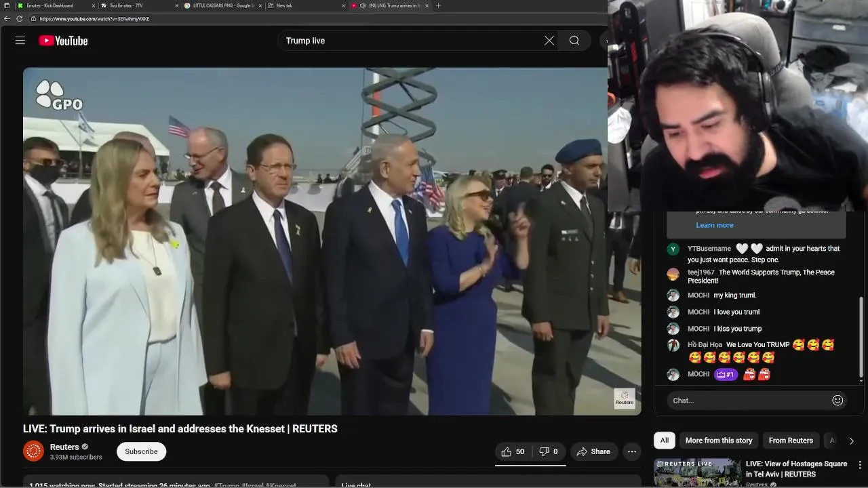This screenshot has height=488, width=868.
Task: Reload the page
Action: click(19, 19)
